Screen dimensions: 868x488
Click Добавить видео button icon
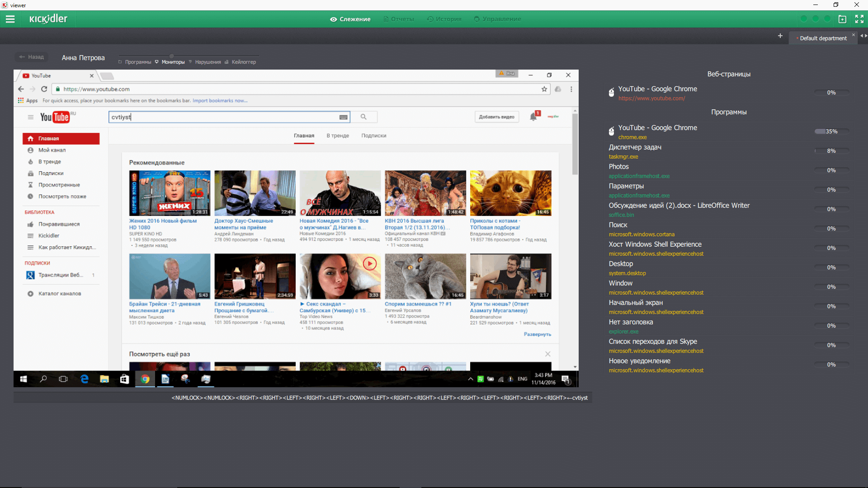pos(496,117)
